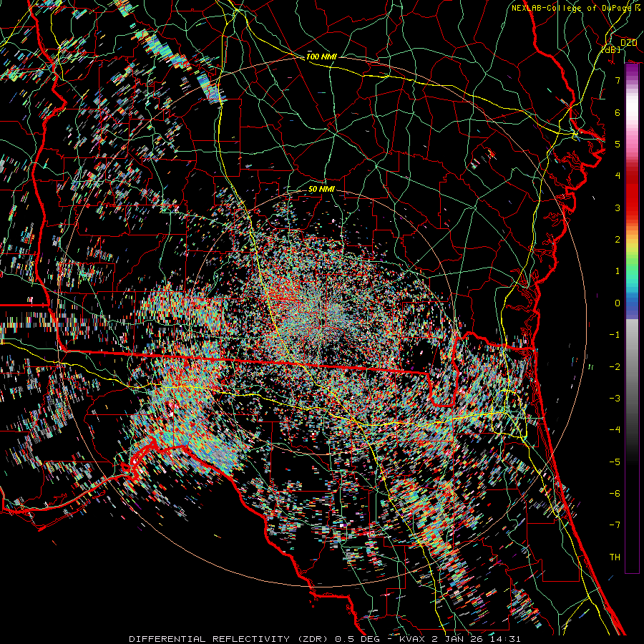Click the DZD legend title
644x644 pixels.
[x=628, y=43]
